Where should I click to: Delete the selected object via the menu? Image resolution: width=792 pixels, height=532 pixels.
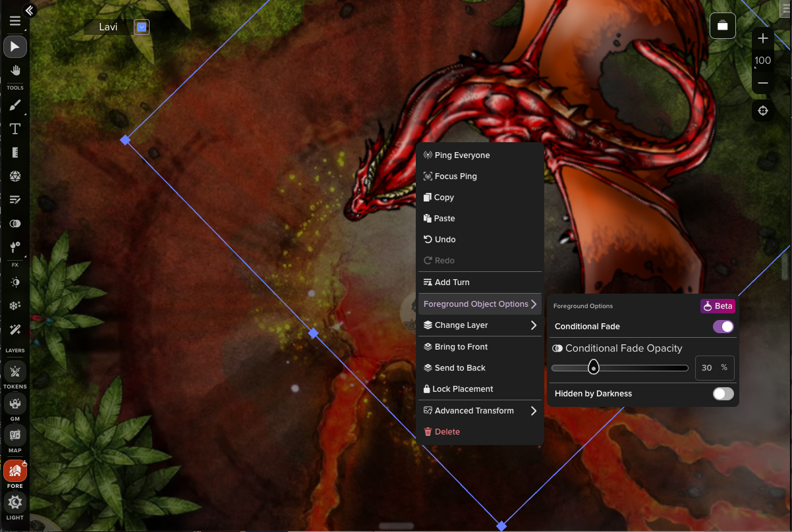(480, 432)
